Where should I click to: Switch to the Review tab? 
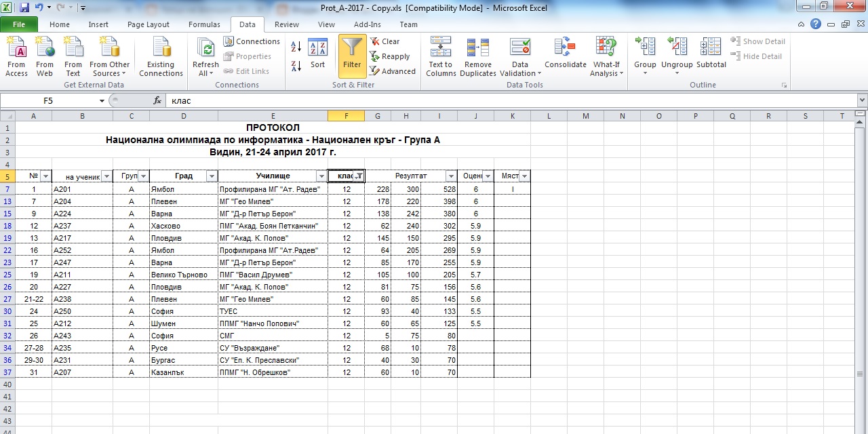pyautogui.click(x=287, y=24)
